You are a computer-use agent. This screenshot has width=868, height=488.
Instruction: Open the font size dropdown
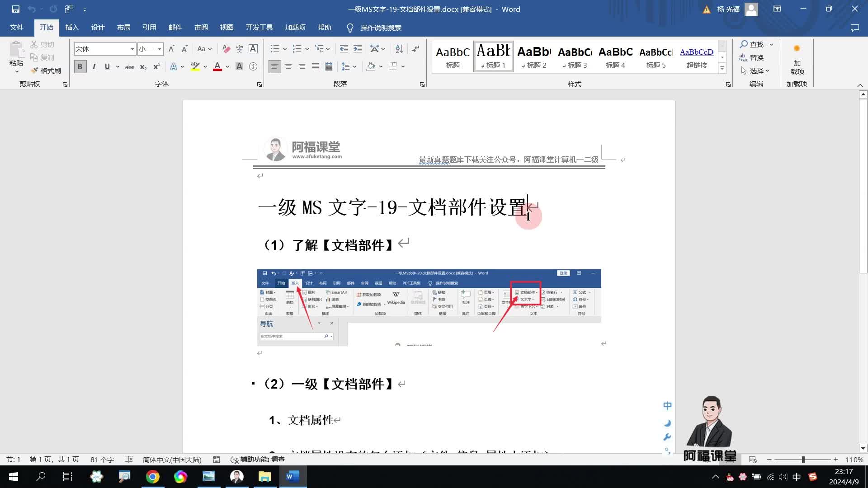[160, 49]
